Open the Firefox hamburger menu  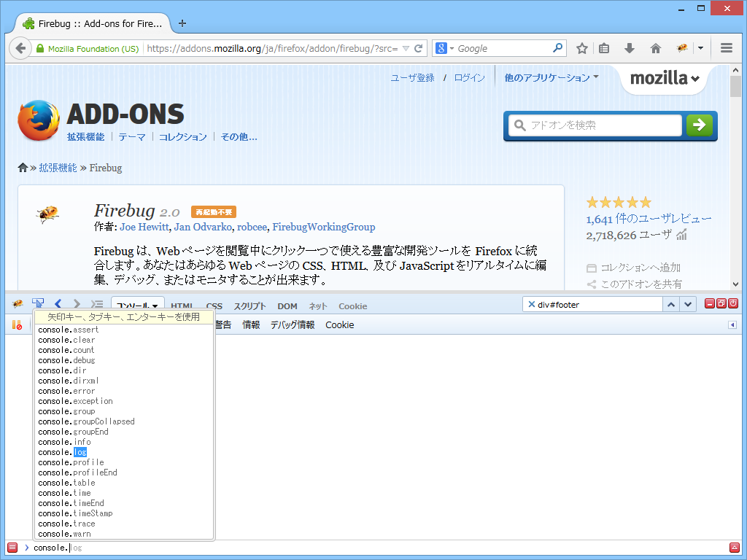(727, 48)
